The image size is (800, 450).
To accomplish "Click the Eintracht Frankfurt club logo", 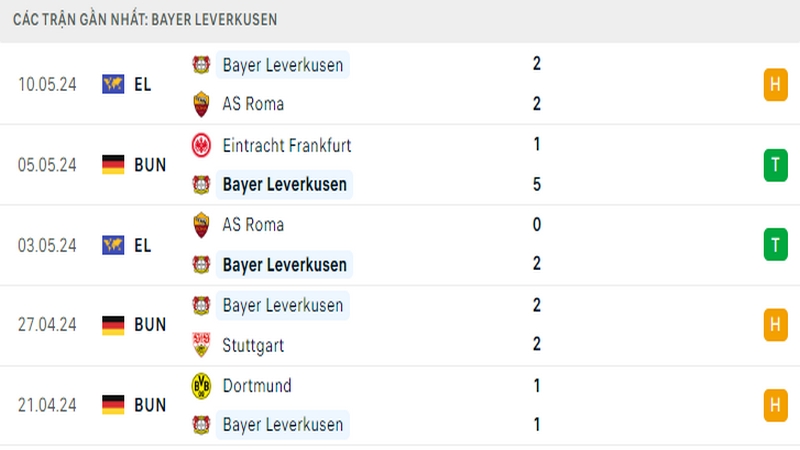I will pyautogui.click(x=201, y=145).
